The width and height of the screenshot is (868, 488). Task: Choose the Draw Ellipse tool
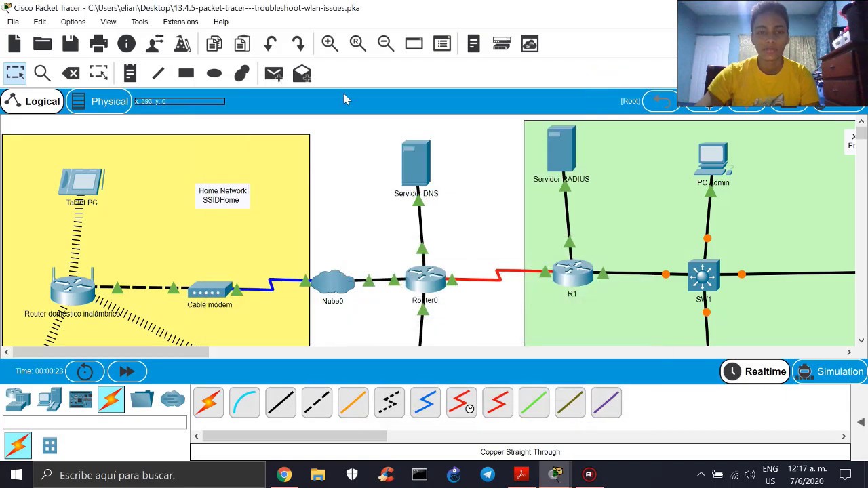coord(214,73)
